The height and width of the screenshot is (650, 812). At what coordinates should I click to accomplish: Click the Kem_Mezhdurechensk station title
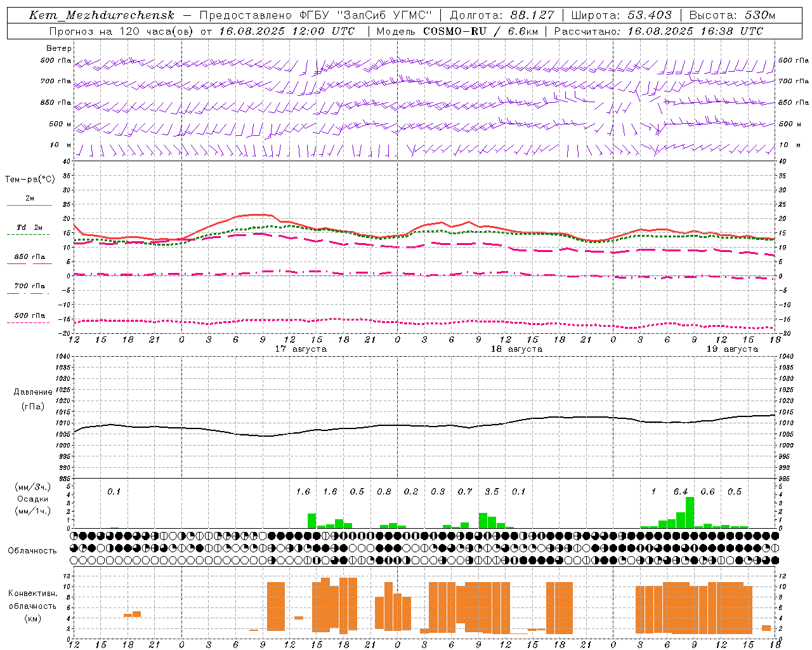coord(101,16)
